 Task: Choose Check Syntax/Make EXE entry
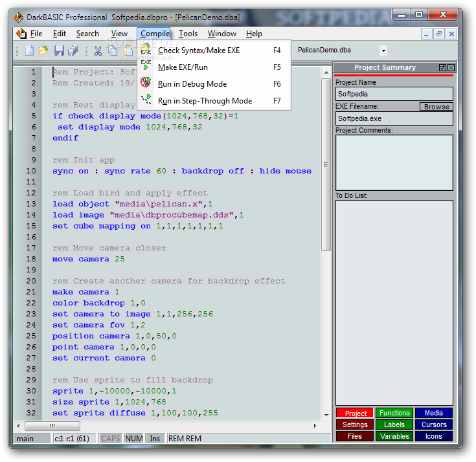tap(214, 50)
